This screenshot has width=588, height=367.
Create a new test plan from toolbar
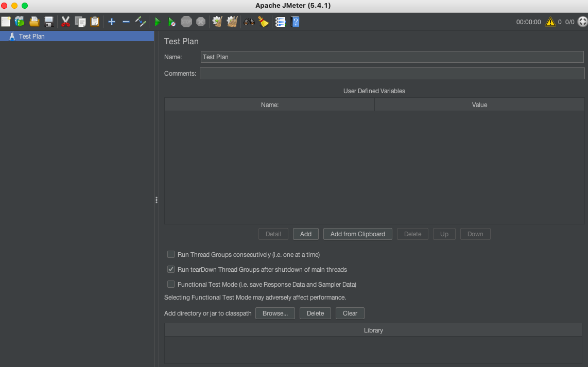tap(6, 22)
